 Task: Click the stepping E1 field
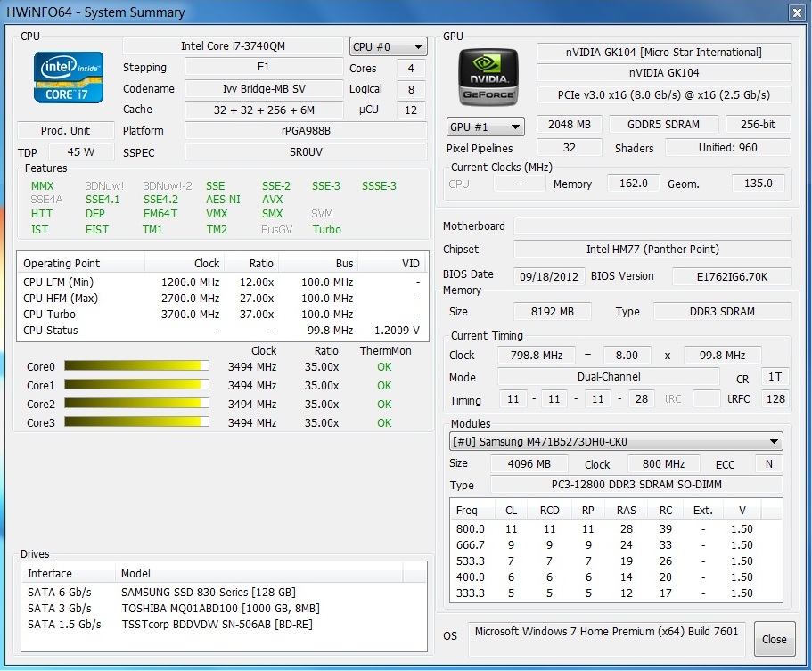pyautogui.click(x=264, y=67)
